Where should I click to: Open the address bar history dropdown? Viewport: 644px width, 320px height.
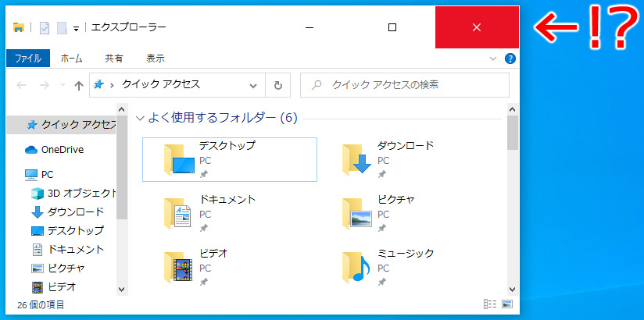click(254, 85)
